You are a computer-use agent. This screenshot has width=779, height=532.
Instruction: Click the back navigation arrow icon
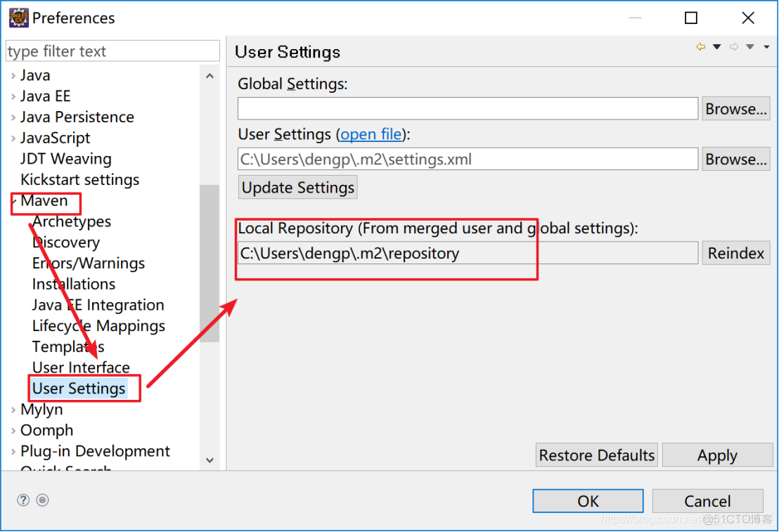(700, 47)
